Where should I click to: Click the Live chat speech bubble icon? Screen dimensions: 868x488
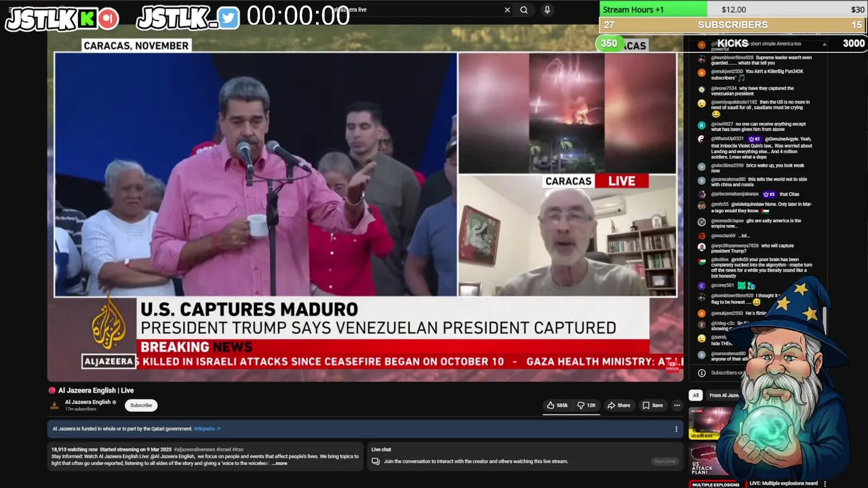(375, 462)
